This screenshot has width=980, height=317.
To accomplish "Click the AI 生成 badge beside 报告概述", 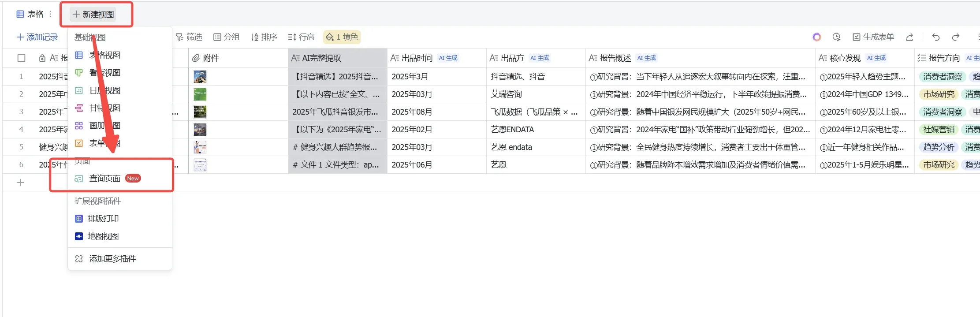I will [x=647, y=58].
